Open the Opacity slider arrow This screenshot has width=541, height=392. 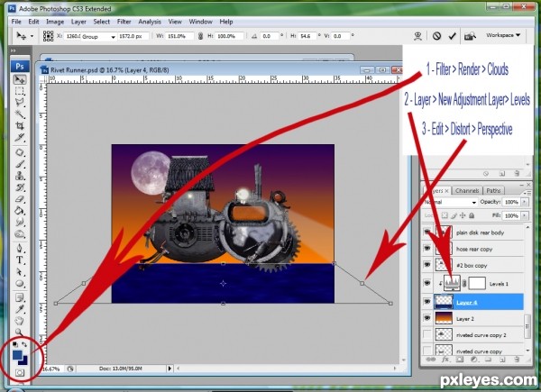click(525, 202)
